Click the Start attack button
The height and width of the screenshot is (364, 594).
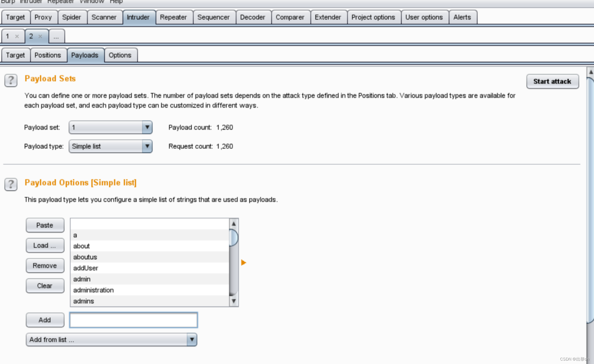[552, 82]
